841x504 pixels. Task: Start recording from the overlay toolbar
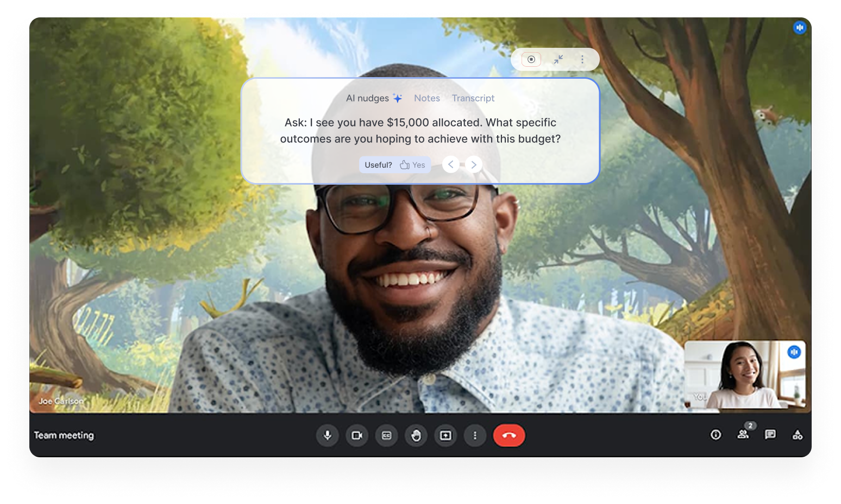531,59
